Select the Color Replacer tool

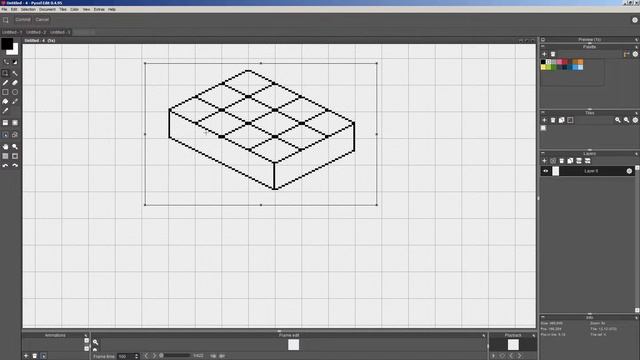15,102
